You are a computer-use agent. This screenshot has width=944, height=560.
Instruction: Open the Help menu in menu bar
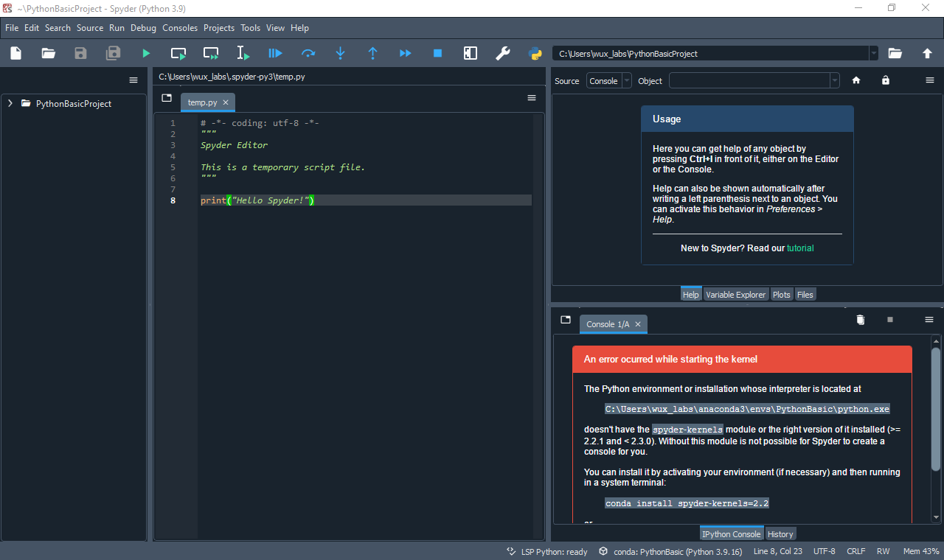point(300,28)
